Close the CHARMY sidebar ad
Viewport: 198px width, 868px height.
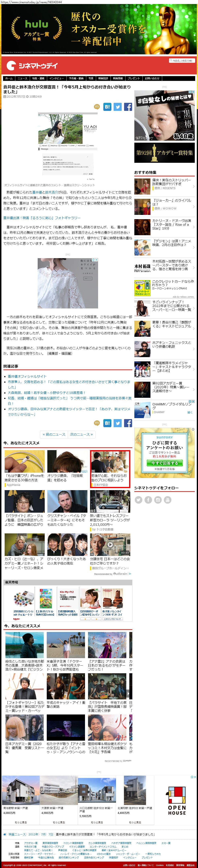193,401
